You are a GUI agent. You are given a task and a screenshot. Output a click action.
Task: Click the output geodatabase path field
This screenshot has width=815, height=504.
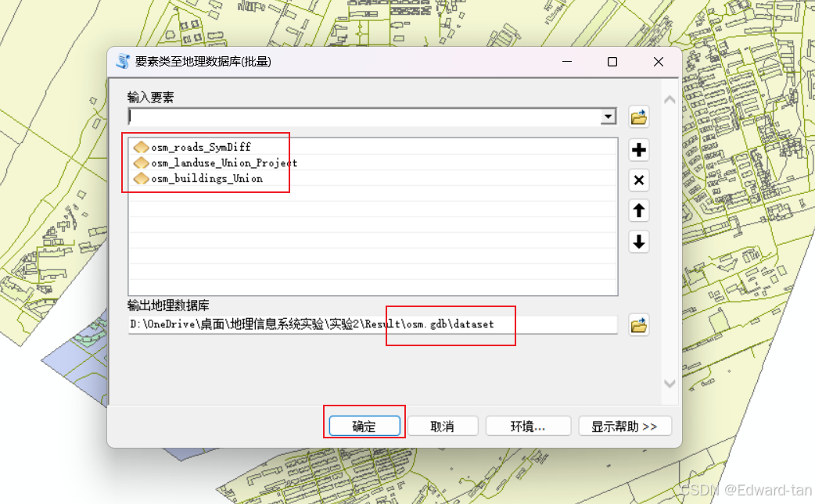point(372,324)
